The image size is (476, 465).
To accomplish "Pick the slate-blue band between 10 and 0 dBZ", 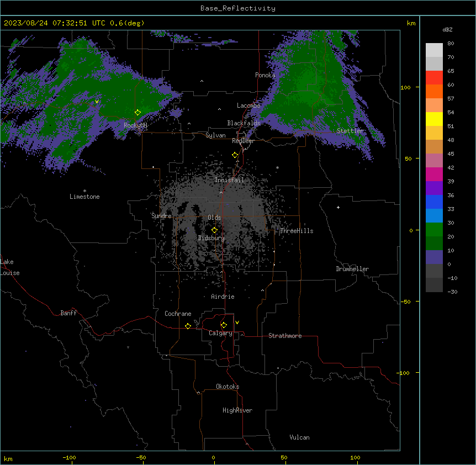I will (x=434, y=257).
